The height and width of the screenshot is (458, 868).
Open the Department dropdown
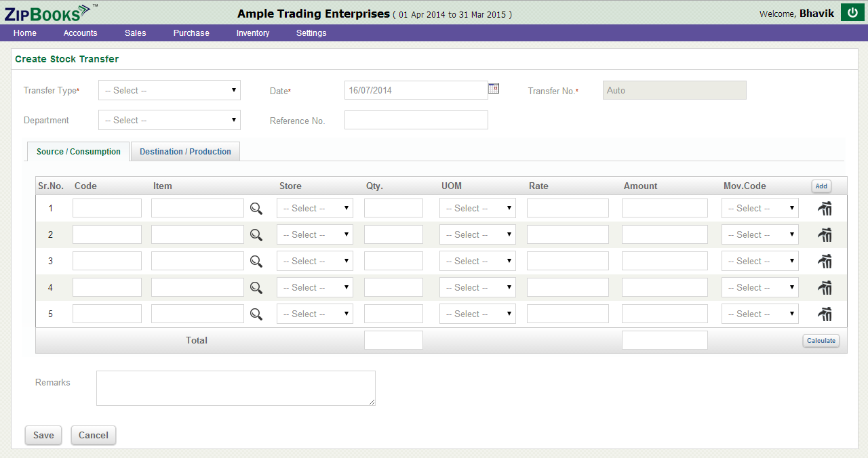170,120
